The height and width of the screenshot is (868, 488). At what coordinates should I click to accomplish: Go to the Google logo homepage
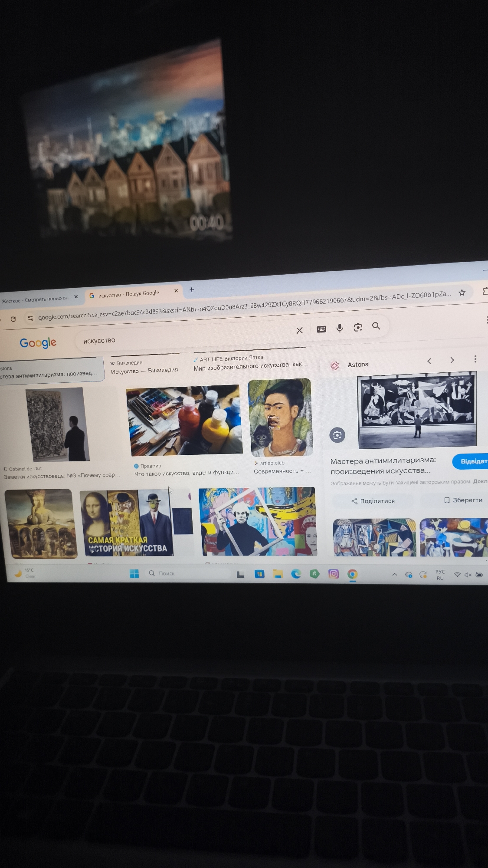point(38,343)
